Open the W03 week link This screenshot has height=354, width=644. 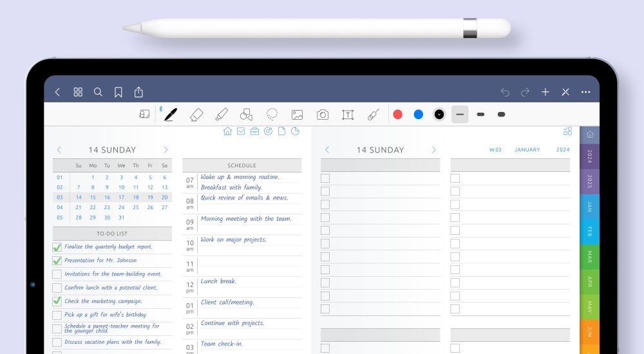point(495,150)
